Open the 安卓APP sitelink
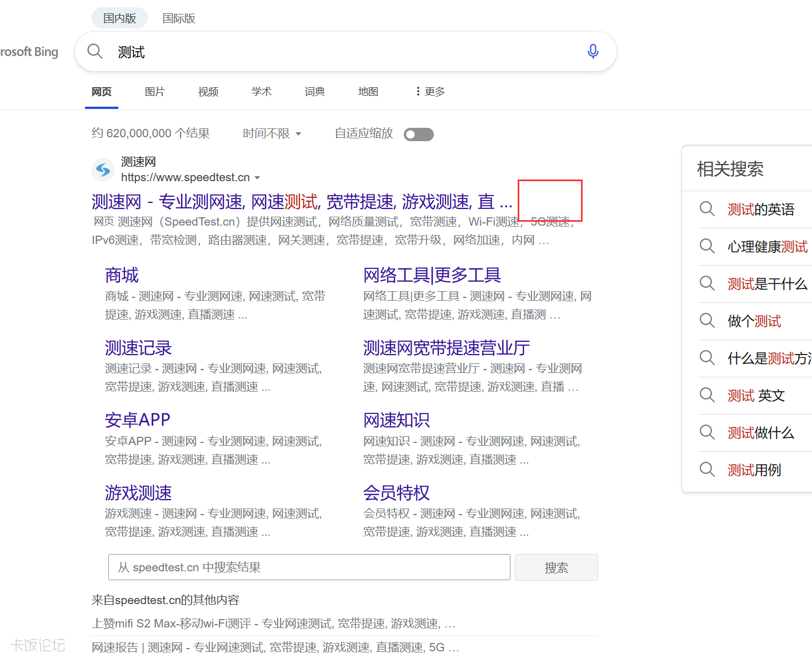The height and width of the screenshot is (658, 812). coord(138,420)
